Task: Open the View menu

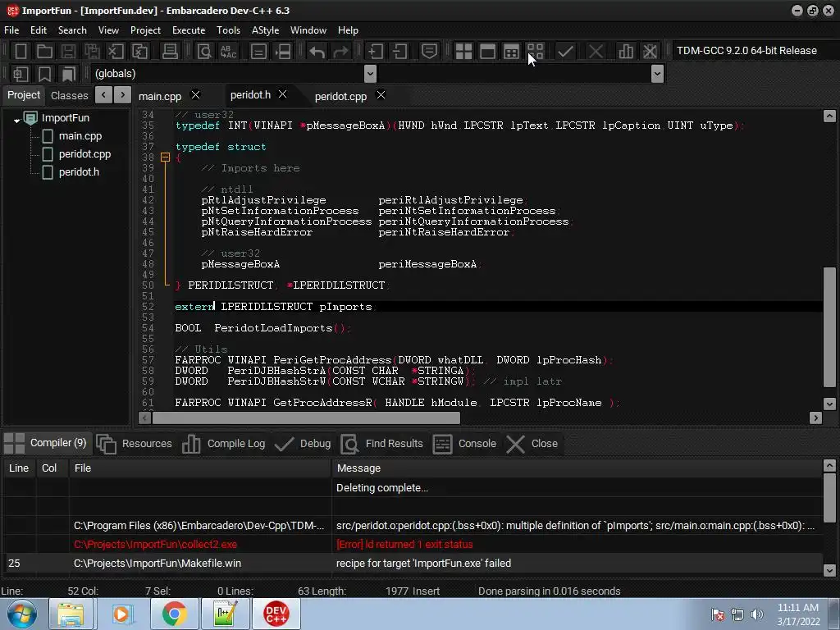Action: click(108, 30)
